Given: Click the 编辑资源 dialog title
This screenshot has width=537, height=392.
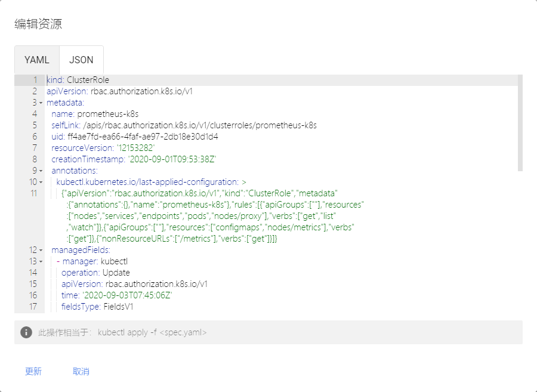Looking at the screenshot, I should tap(38, 24).
